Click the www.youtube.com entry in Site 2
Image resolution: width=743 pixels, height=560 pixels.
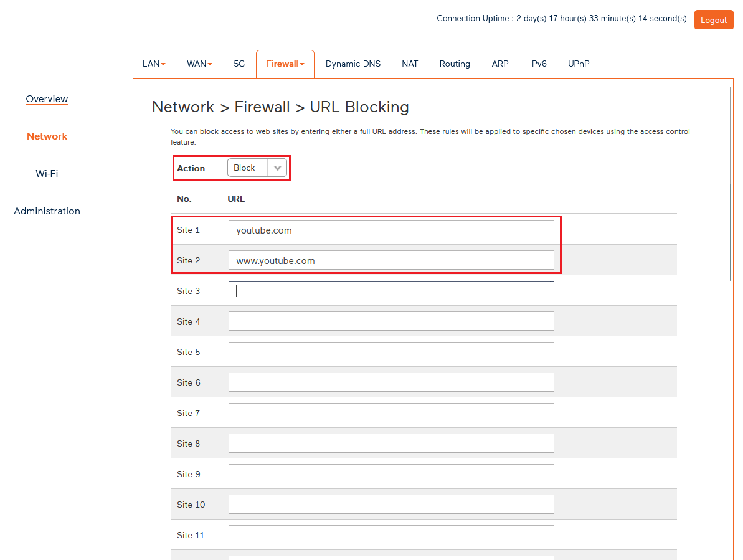[x=390, y=260]
